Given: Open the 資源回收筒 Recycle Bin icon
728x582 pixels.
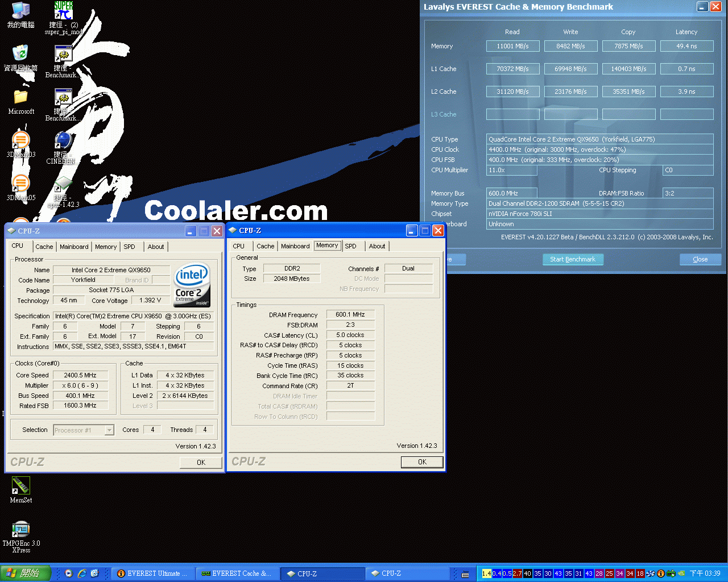Looking at the screenshot, I should click(x=20, y=58).
